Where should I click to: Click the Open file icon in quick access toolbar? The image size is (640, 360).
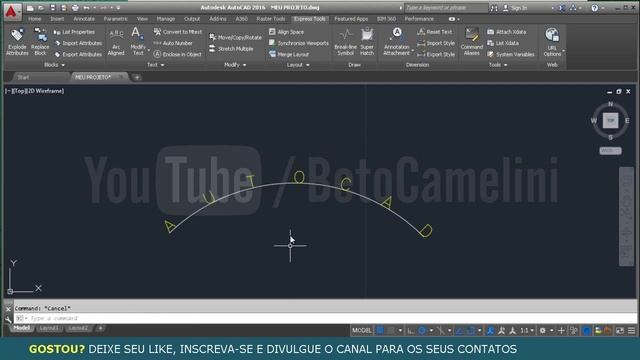(x=41, y=8)
